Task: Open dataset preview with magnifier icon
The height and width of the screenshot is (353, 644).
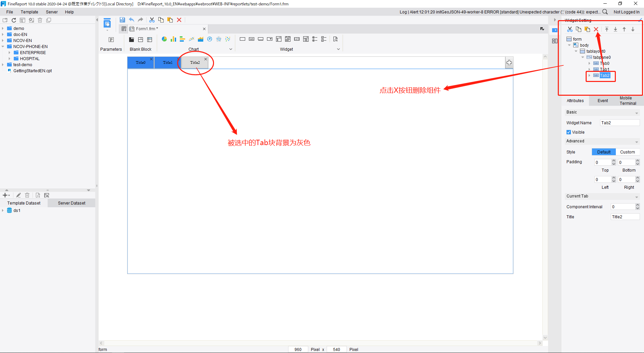Action: point(38,195)
